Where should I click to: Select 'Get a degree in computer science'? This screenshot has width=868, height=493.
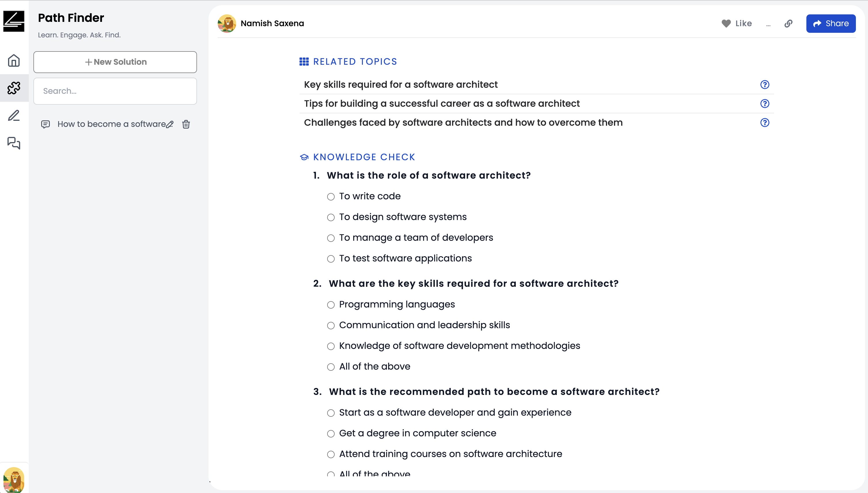coord(331,433)
